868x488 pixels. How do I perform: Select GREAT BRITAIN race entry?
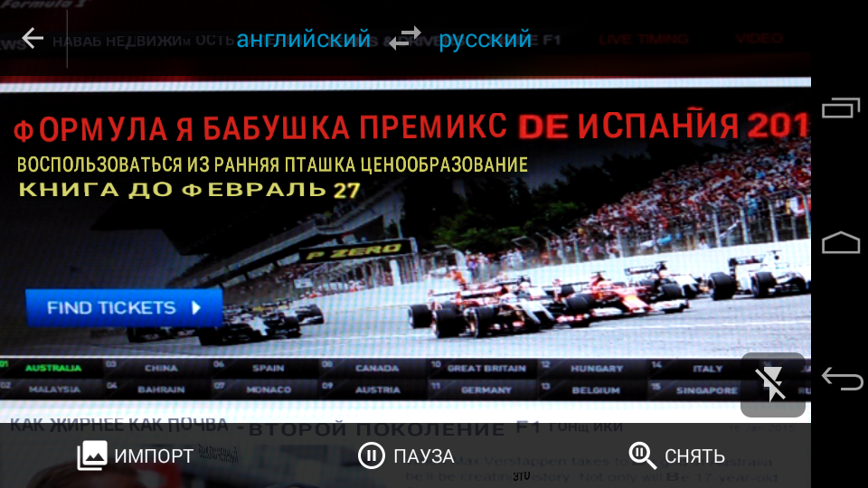coord(486,369)
